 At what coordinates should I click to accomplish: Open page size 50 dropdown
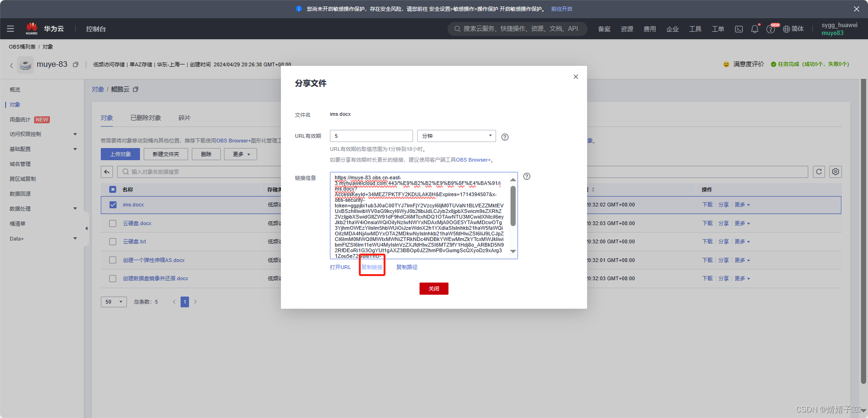tap(114, 302)
